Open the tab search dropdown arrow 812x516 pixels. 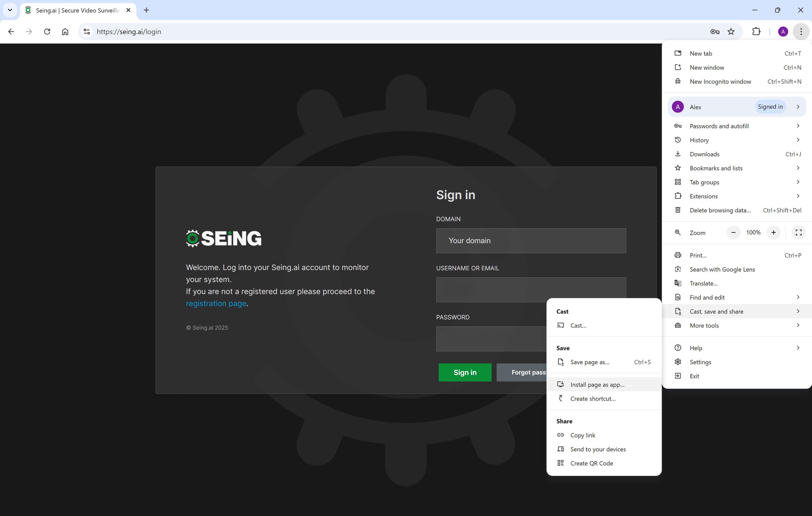click(x=10, y=10)
